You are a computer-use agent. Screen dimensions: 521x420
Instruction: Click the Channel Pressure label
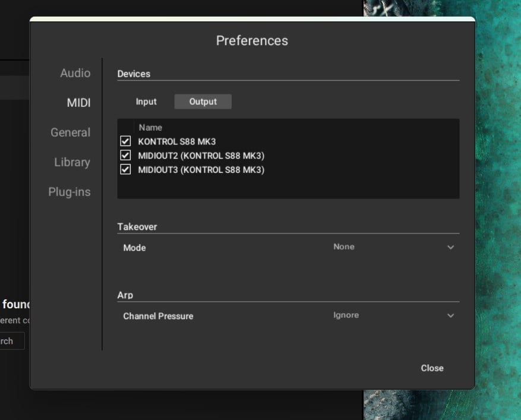tap(158, 316)
